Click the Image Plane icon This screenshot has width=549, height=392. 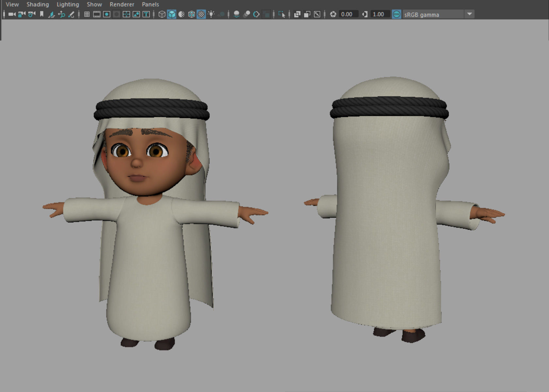[51, 14]
